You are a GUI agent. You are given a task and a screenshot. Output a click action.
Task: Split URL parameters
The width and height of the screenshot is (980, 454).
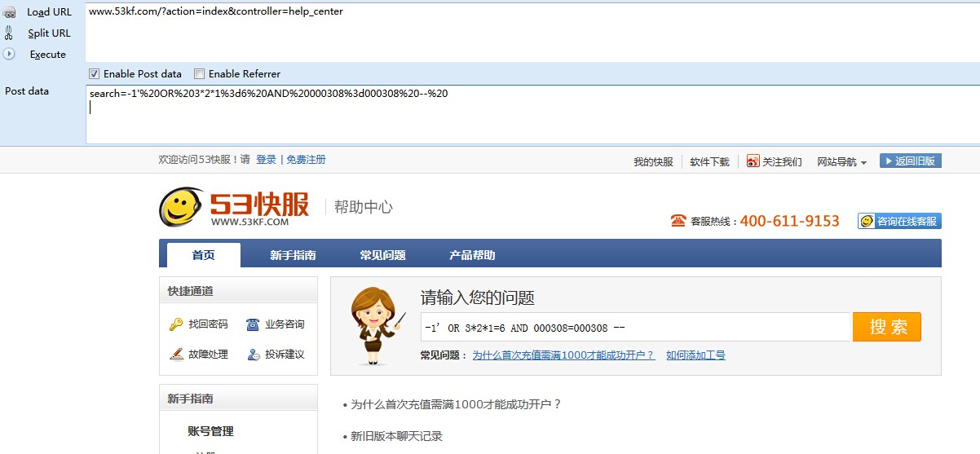[49, 33]
